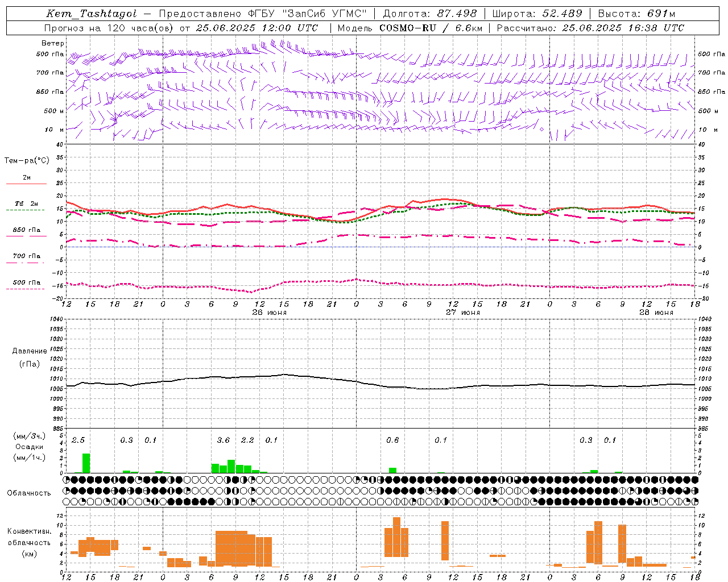The image size is (728, 582).
Task: Select the text Предоставлено ФГБУ "ЗапСиб УГМС"
Action: (263, 14)
